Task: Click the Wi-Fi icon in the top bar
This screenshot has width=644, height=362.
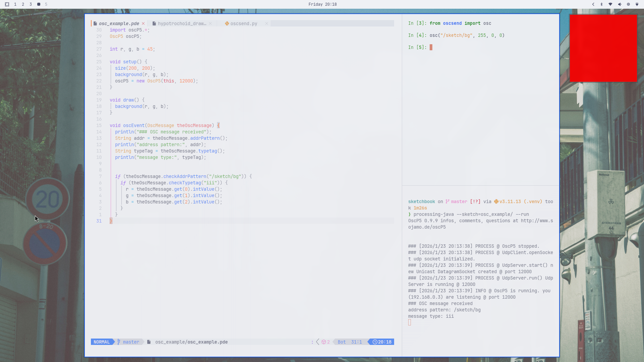Action: (610, 4)
